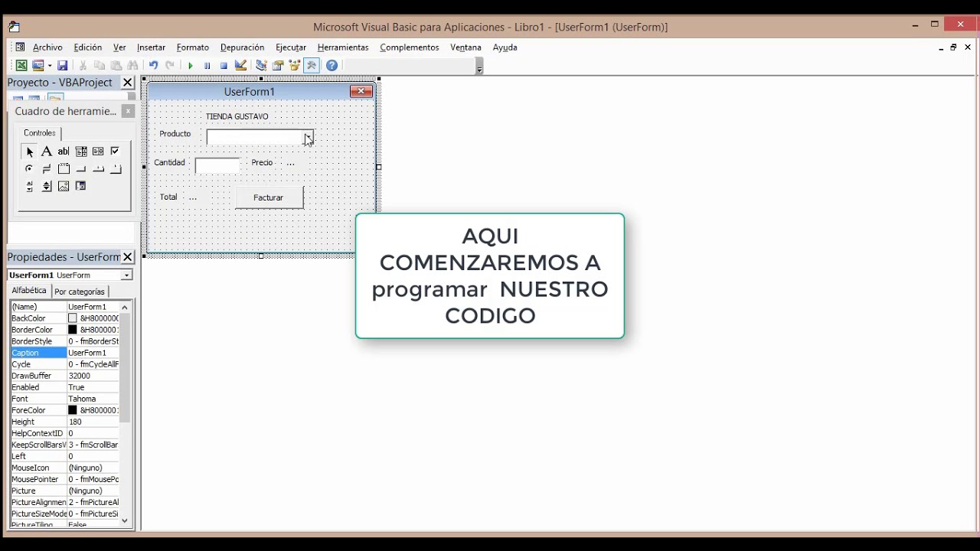Close the Cuadro de herramientas toolbox

point(128,111)
